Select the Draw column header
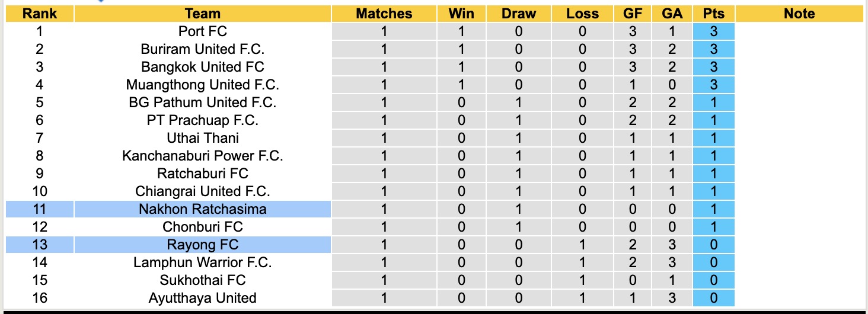The height and width of the screenshot is (314, 868). click(x=519, y=14)
